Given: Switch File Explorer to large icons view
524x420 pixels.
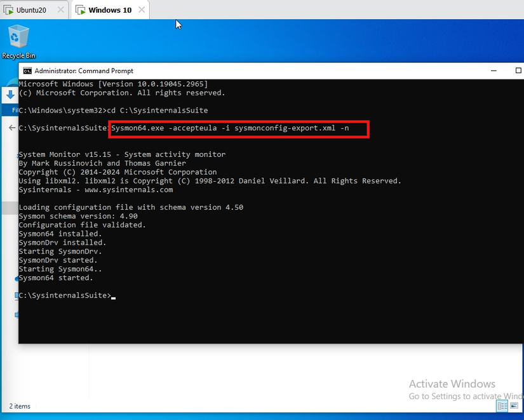Looking at the screenshot, I should (514, 406).
